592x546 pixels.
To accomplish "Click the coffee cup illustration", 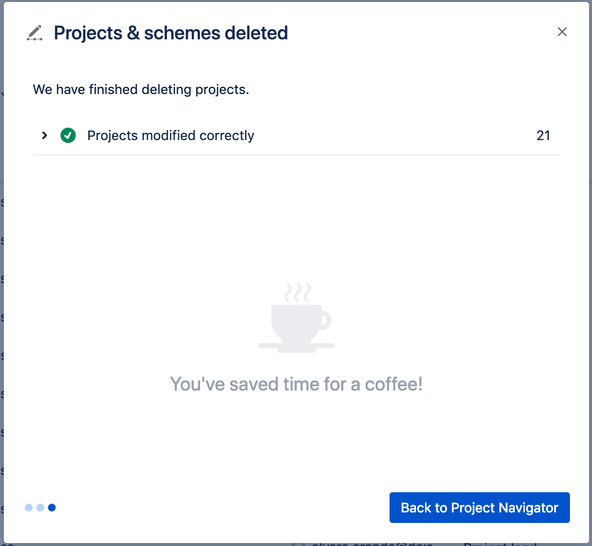I will pyautogui.click(x=296, y=318).
